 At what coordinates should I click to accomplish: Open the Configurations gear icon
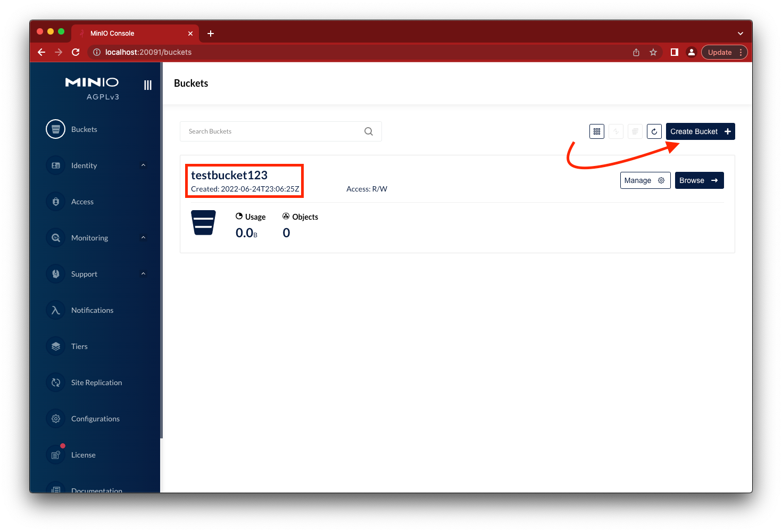55,419
